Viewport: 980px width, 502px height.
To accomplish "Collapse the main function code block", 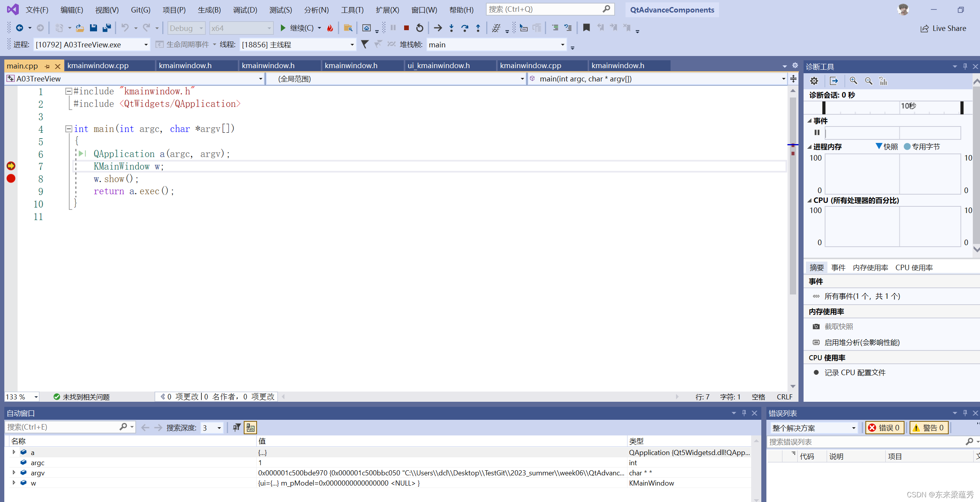I will pyautogui.click(x=68, y=129).
